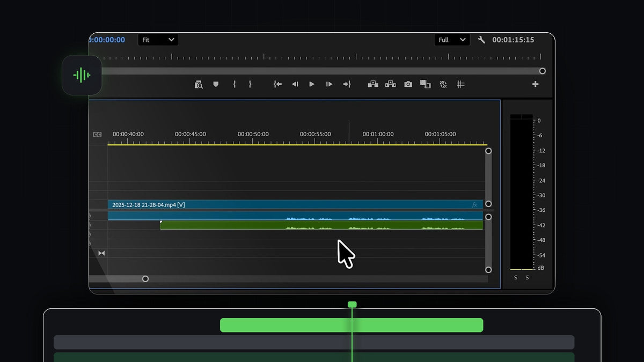Select the blue audio clip waveform
The image size is (644, 362).
[x=295, y=216]
